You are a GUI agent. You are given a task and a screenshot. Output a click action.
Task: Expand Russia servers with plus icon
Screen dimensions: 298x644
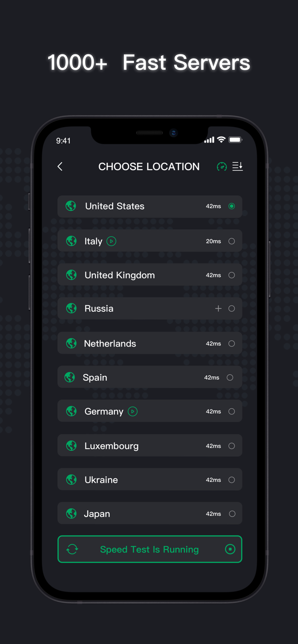click(x=218, y=308)
